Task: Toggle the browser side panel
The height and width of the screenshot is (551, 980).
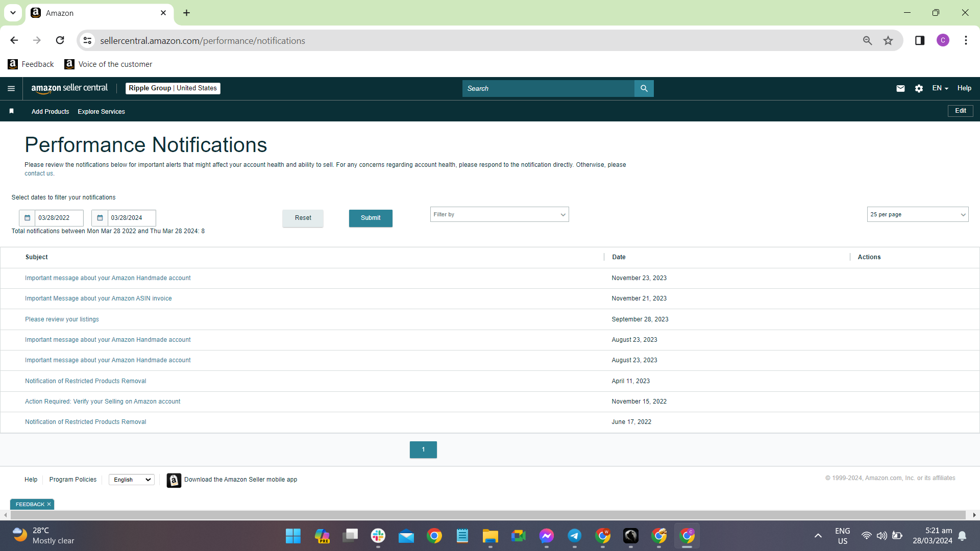Action: click(920, 40)
